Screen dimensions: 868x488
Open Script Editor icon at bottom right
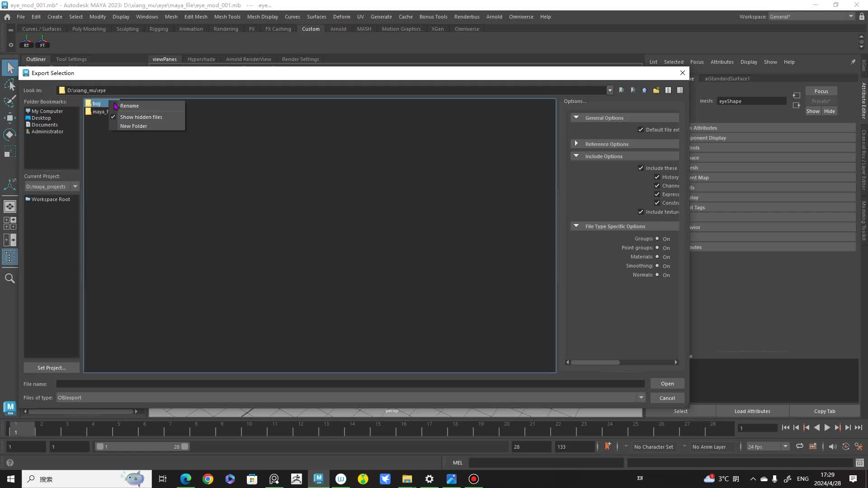click(x=859, y=463)
